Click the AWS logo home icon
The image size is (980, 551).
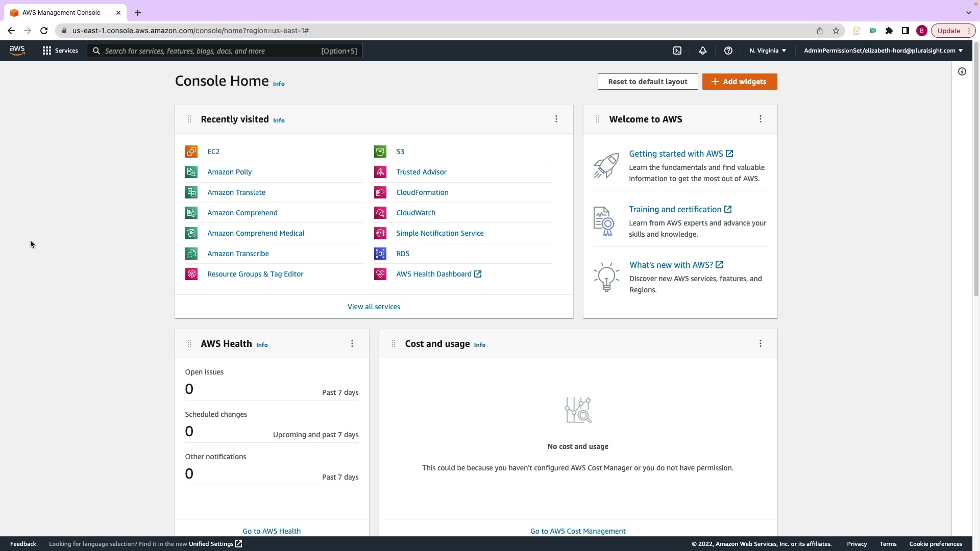pos(17,51)
